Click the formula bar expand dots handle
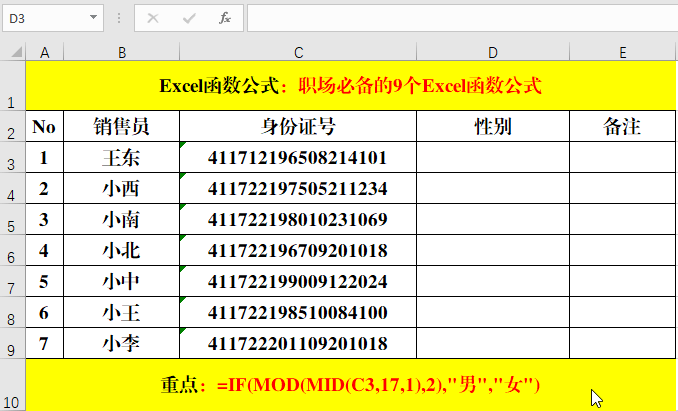 point(119,18)
